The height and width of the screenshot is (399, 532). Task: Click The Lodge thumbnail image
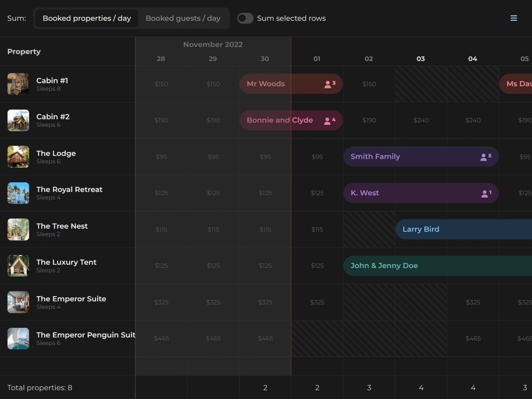click(18, 157)
